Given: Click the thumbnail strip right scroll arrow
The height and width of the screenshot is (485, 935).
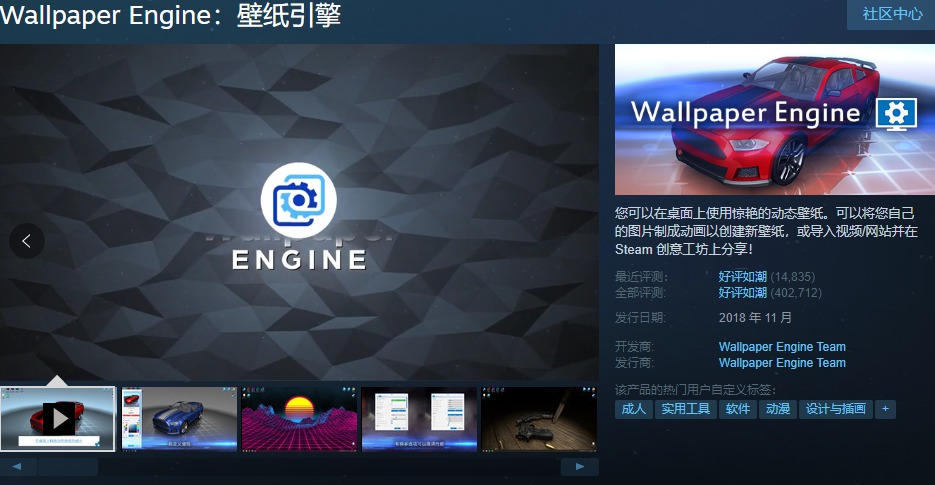Looking at the screenshot, I should [x=580, y=467].
